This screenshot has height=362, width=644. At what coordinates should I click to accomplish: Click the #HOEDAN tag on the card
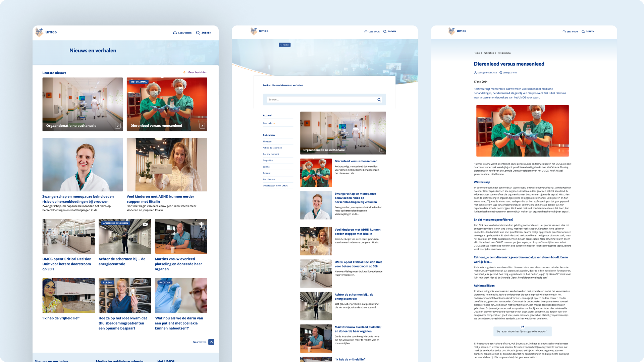pos(165,283)
